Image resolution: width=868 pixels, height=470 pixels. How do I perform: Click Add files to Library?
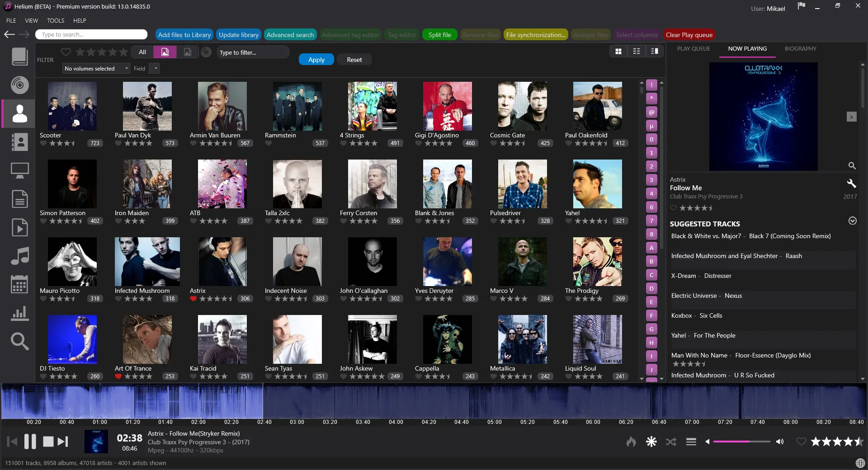point(184,35)
